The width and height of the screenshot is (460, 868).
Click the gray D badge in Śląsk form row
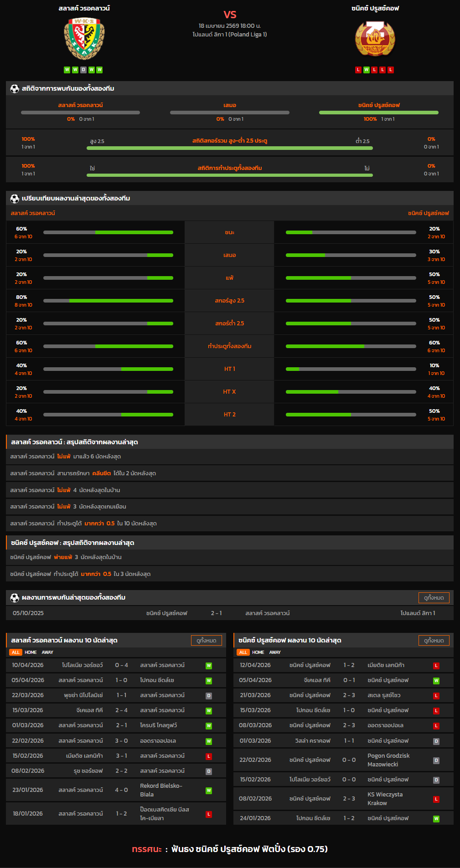pyautogui.click(x=83, y=70)
